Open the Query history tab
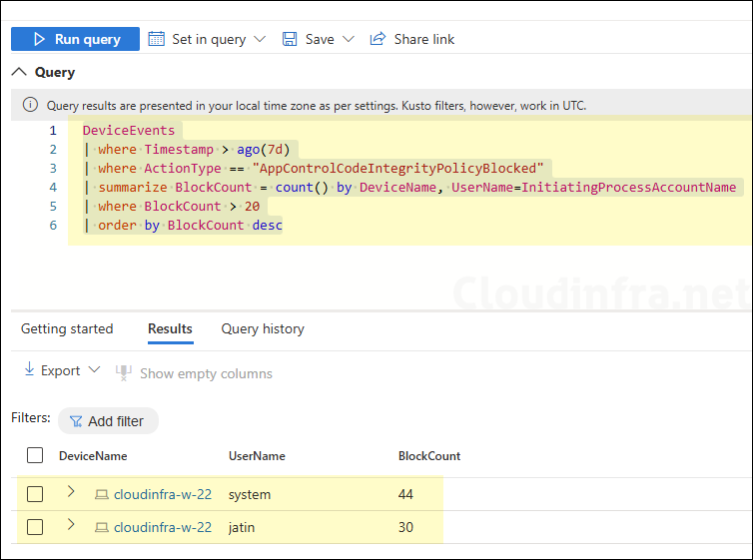 click(263, 328)
